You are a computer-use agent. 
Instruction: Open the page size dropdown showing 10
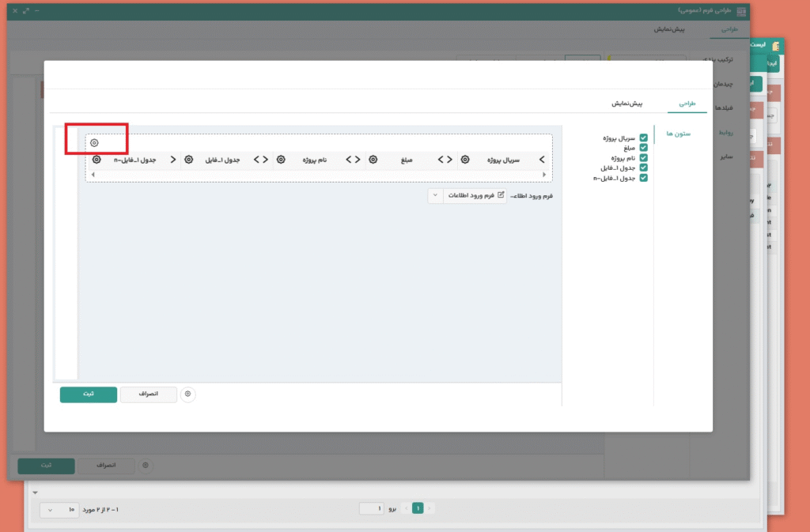(59, 510)
